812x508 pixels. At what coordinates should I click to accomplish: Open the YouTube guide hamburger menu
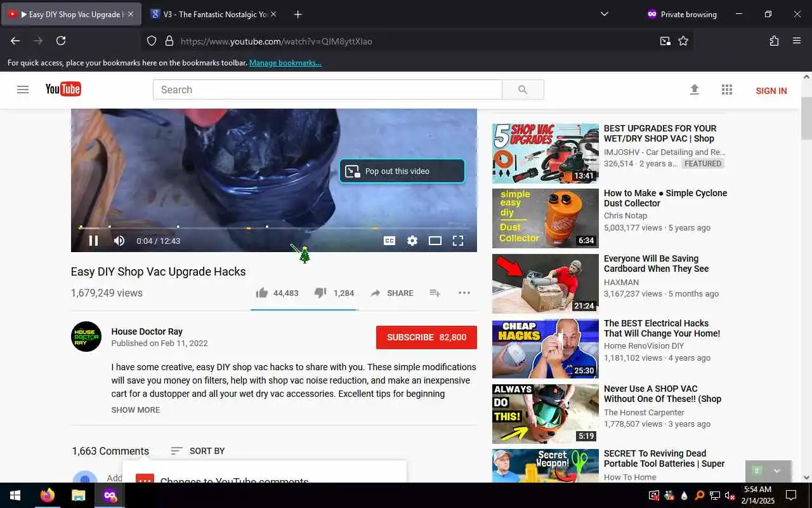point(23,90)
